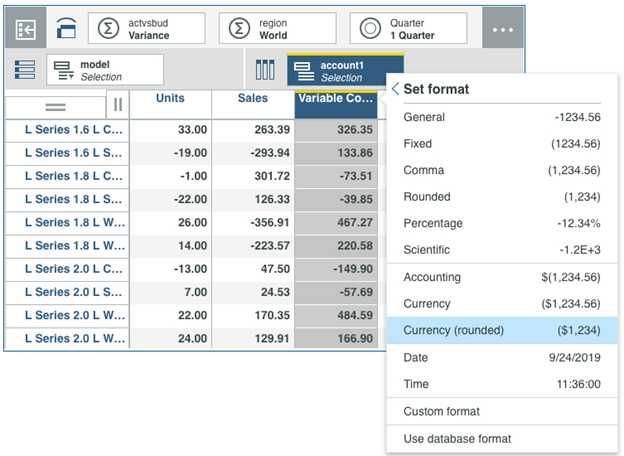The width and height of the screenshot is (624, 456).
Task: Click the Sales cell 129.91
Action: [x=253, y=339]
